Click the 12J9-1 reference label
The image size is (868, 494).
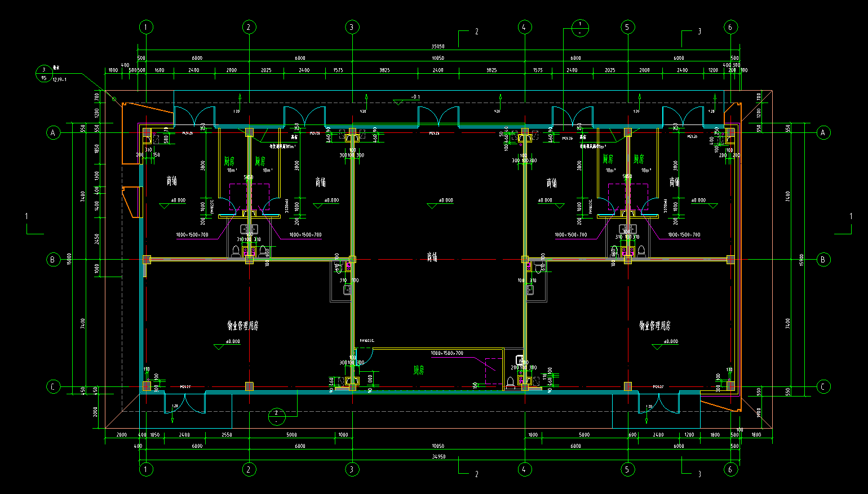(x=60, y=80)
